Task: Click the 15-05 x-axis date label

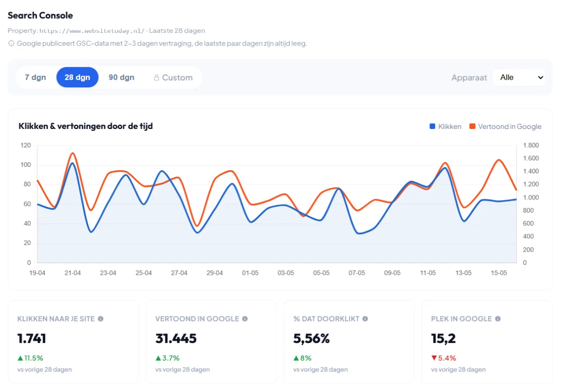Action: click(499, 273)
